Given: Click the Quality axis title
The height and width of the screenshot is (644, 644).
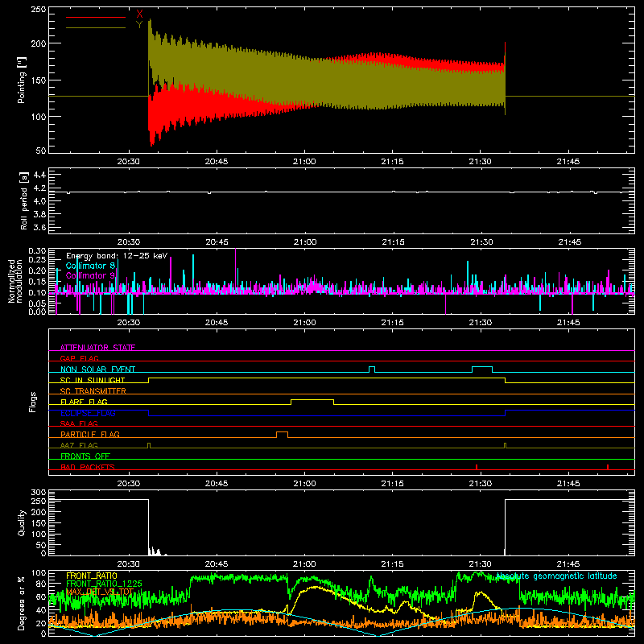Looking at the screenshot, I should (x=22, y=522).
